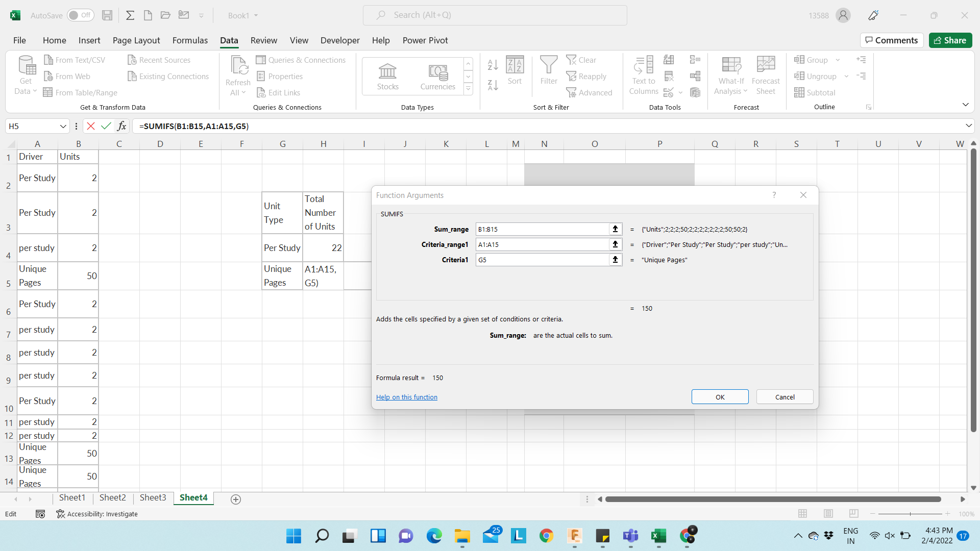Open the Formulas ribbon tab
980x551 pixels.
click(x=190, y=40)
